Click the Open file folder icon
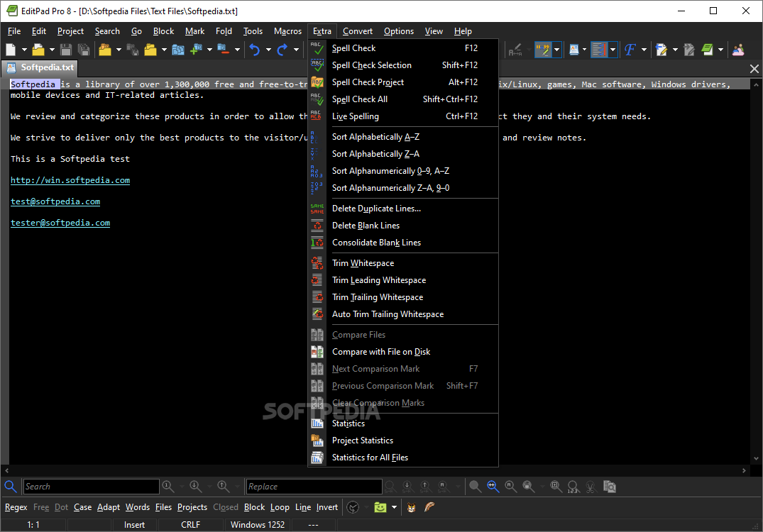The image size is (763, 532). [x=38, y=50]
